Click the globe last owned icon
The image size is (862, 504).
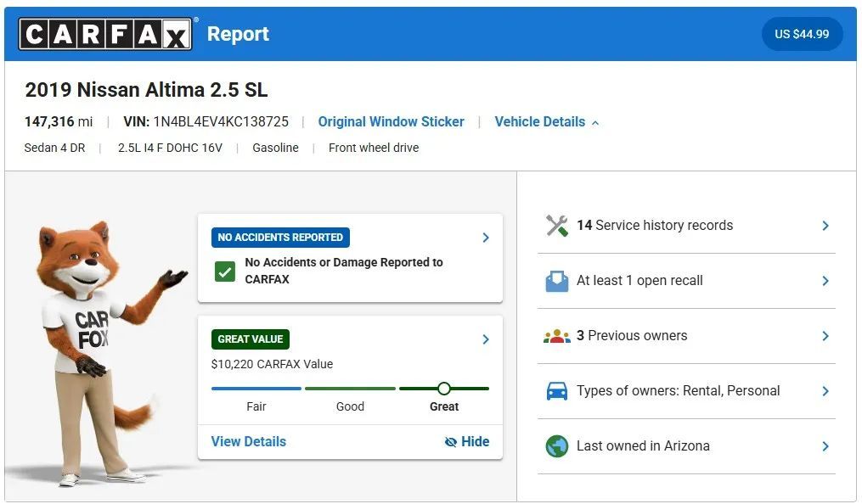(x=557, y=446)
